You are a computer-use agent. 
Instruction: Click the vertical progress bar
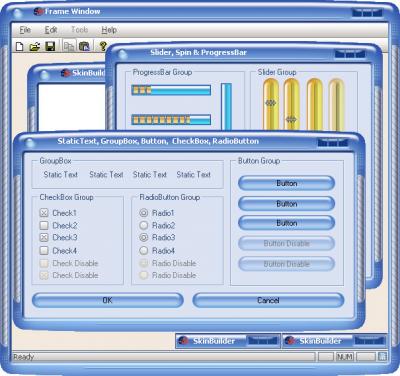coord(226,106)
